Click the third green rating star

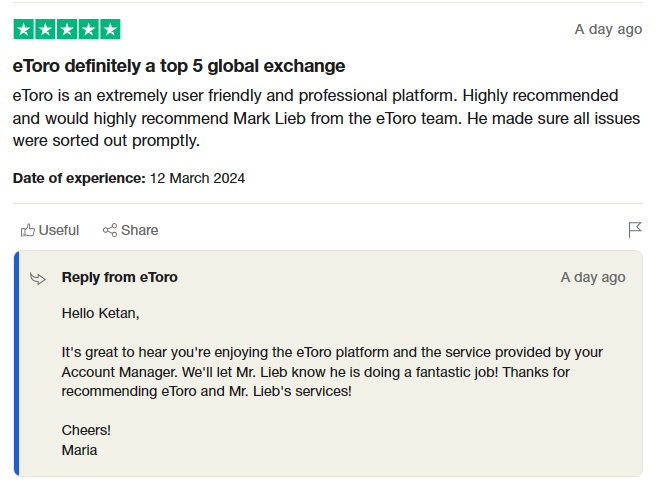pyautogui.click(x=67, y=29)
